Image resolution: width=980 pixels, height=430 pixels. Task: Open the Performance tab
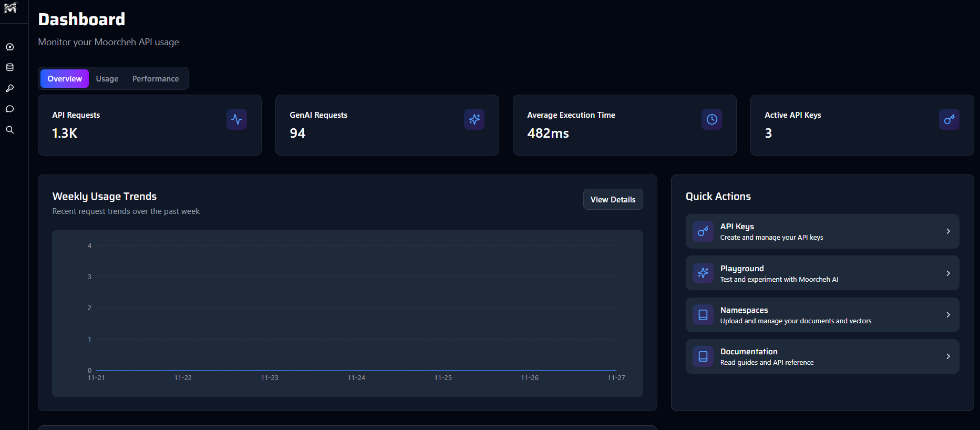tap(156, 79)
